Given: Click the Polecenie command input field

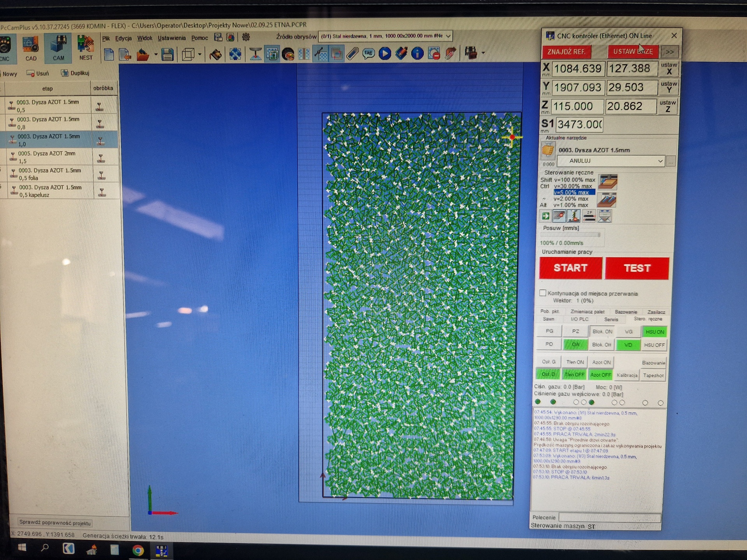Looking at the screenshot, I should [x=609, y=517].
